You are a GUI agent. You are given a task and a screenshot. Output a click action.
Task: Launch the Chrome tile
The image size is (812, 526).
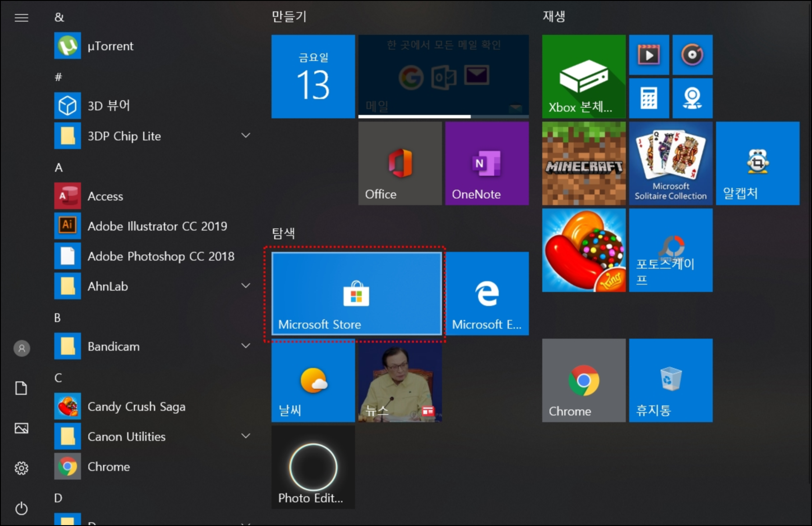pyautogui.click(x=584, y=380)
